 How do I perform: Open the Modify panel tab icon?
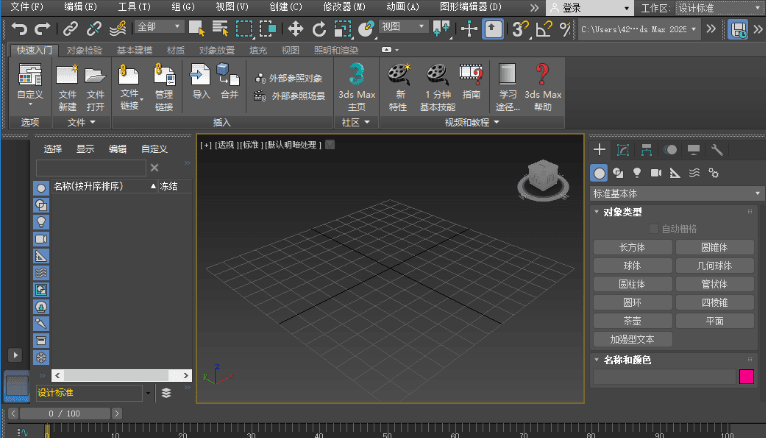click(x=623, y=150)
